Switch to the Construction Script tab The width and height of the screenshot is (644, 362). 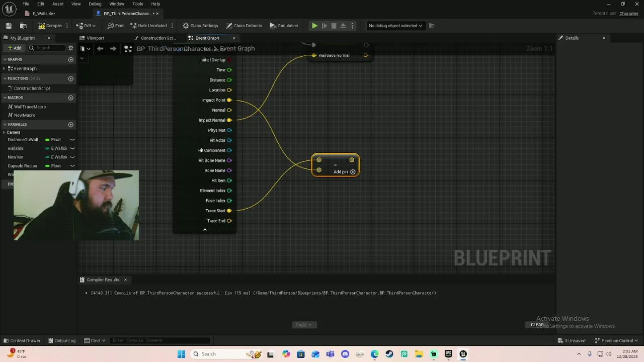click(x=158, y=38)
